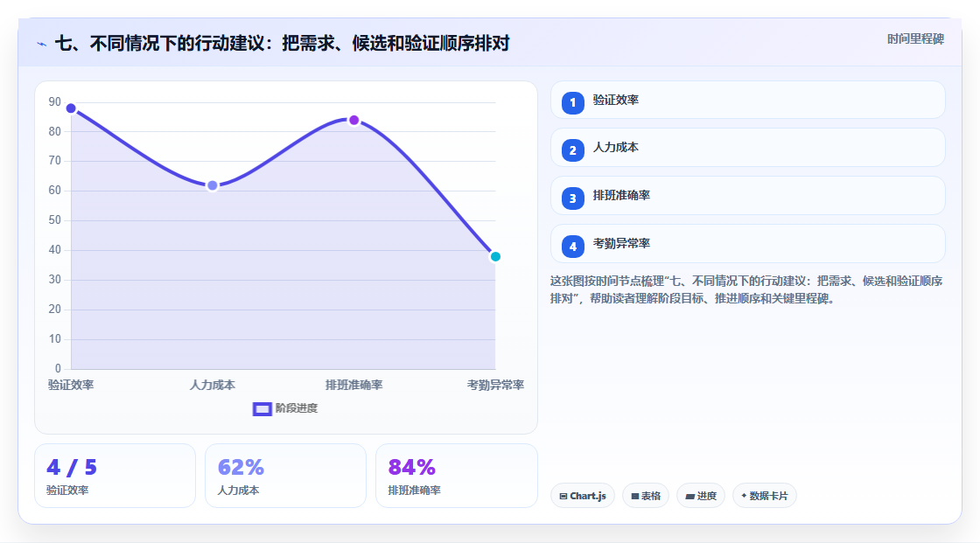Click the description paragraph starting 这张图按时间节点
Screen dimensions: 980x543
(746, 290)
